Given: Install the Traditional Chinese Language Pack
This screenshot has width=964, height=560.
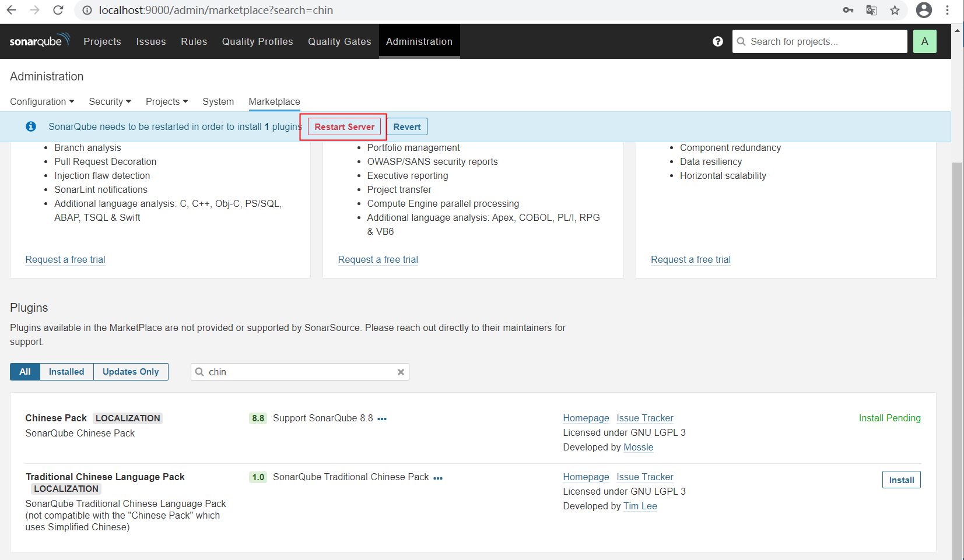Looking at the screenshot, I should [x=901, y=480].
